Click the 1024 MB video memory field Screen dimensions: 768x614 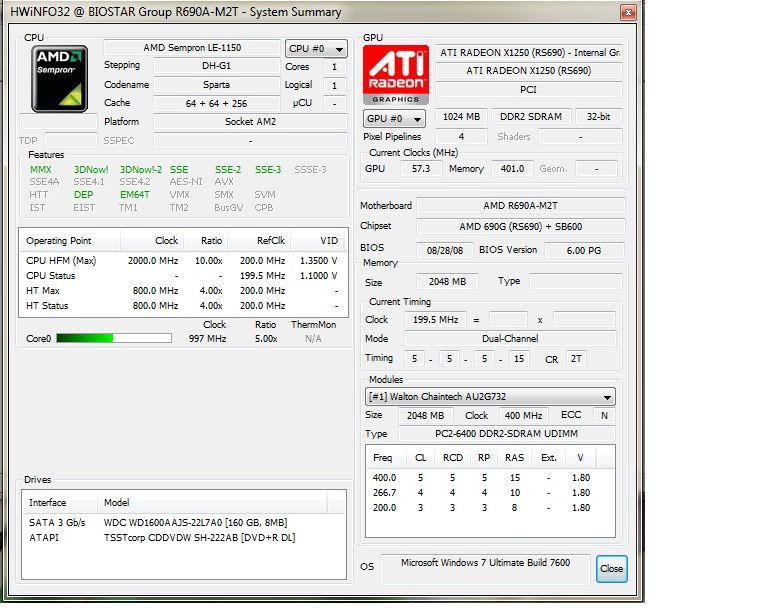(x=461, y=117)
